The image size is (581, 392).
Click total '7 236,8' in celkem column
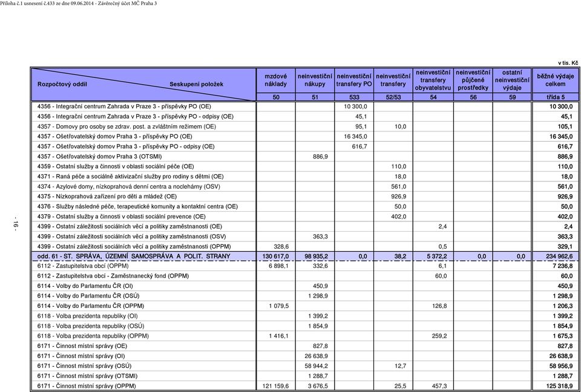coord(562,266)
